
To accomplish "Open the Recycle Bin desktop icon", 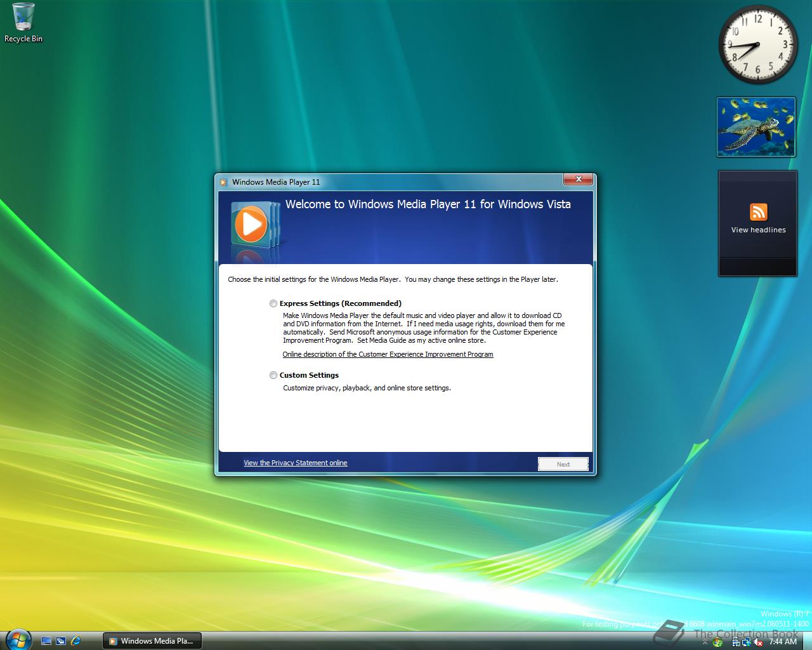I will pyautogui.click(x=23, y=23).
